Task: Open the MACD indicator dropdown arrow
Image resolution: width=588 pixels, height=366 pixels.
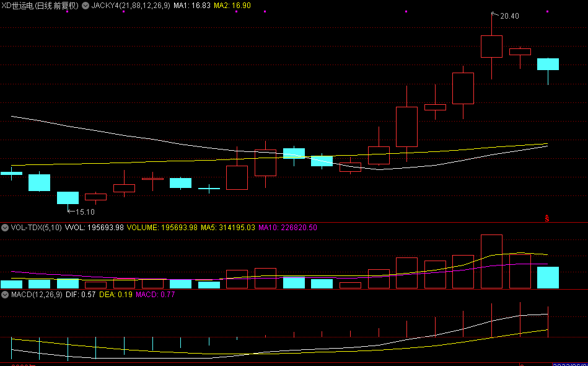Action: tap(6, 295)
